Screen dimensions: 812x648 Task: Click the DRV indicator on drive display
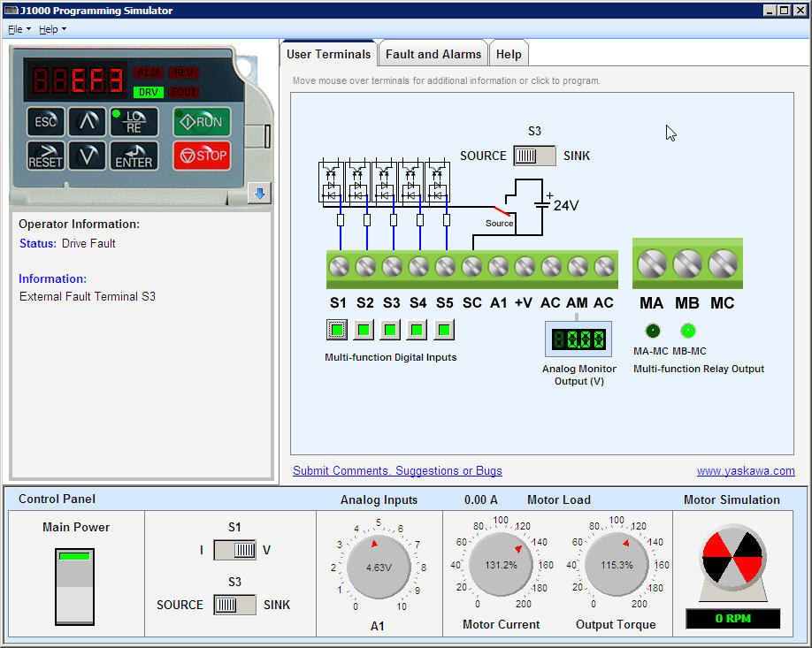click(x=148, y=92)
